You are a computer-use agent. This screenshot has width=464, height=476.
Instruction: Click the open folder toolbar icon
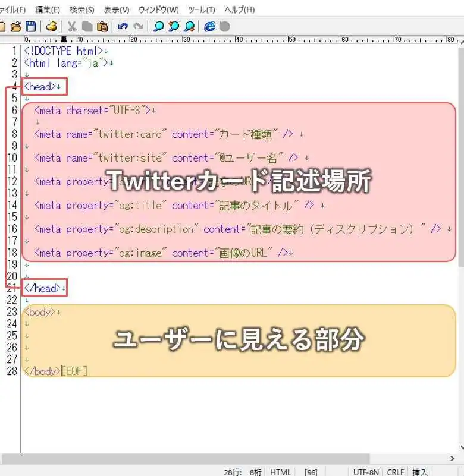click(x=16, y=27)
